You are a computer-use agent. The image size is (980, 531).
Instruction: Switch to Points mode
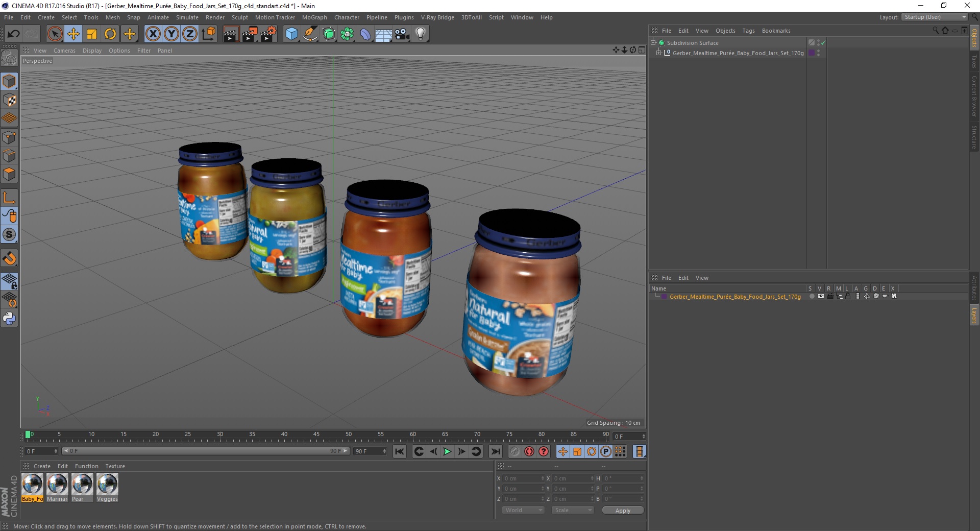tap(9, 137)
